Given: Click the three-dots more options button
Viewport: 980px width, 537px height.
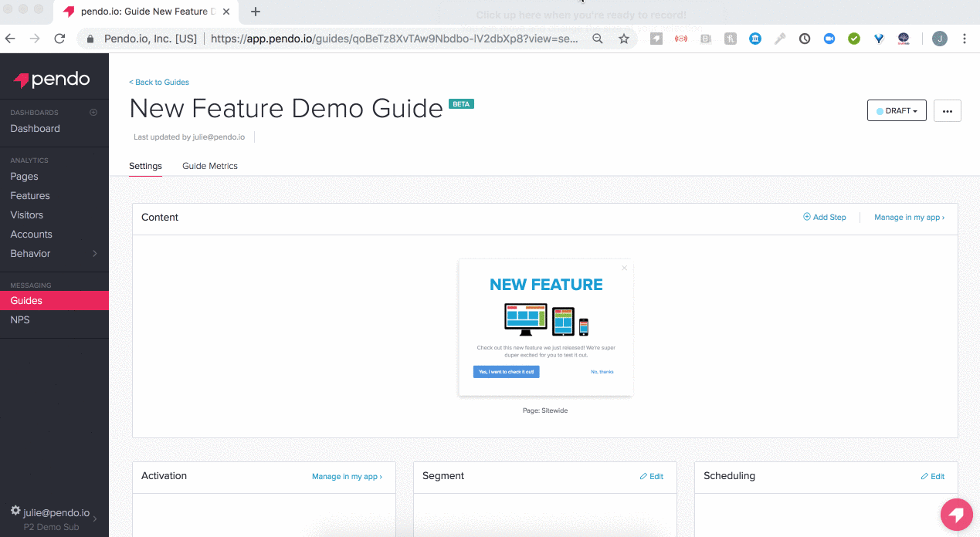Looking at the screenshot, I should point(948,111).
